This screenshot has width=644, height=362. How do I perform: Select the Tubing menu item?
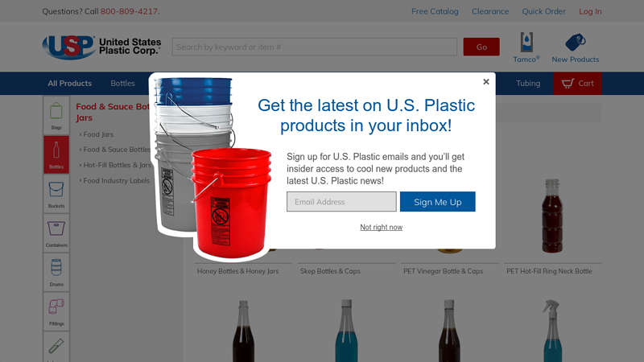click(528, 84)
